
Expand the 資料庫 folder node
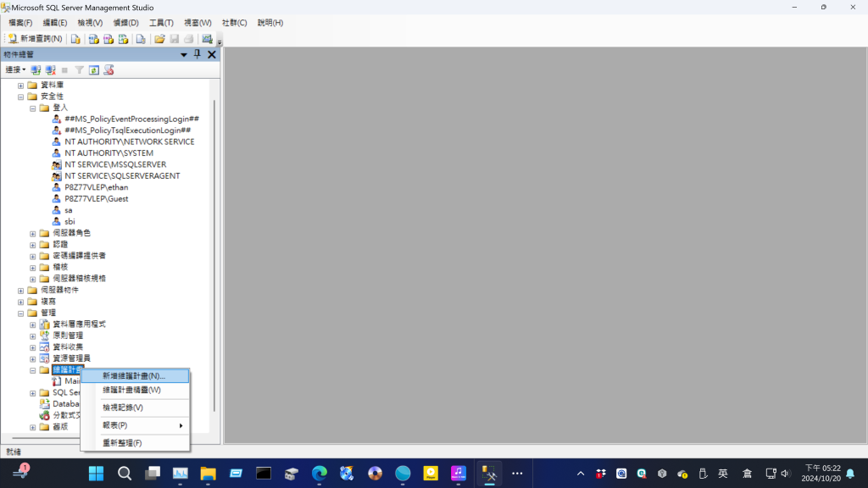(x=21, y=86)
